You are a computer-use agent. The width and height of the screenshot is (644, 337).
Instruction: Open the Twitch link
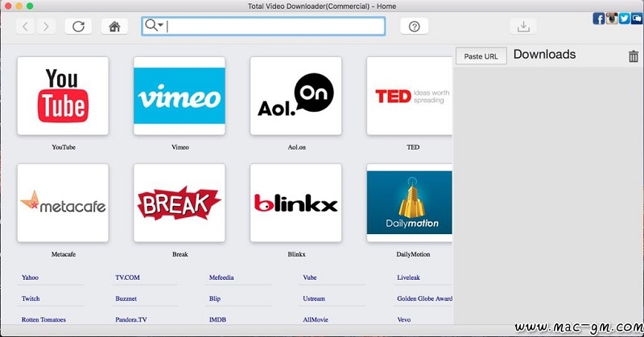point(31,298)
